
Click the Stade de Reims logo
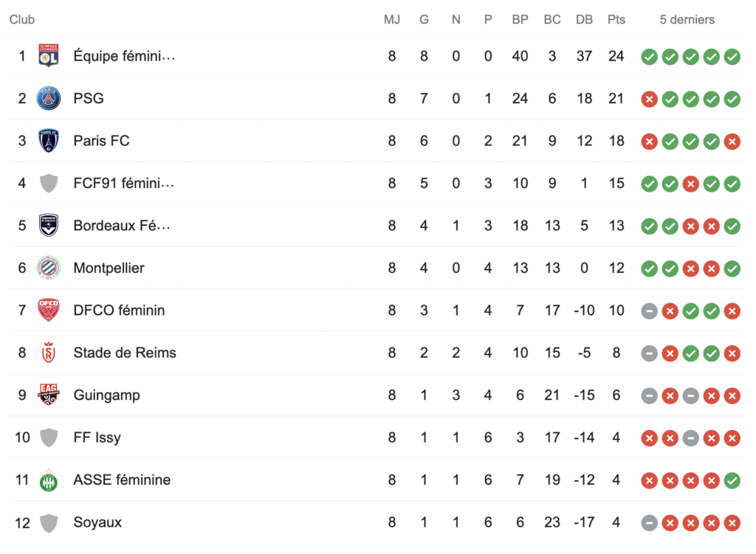coord(49,353)
